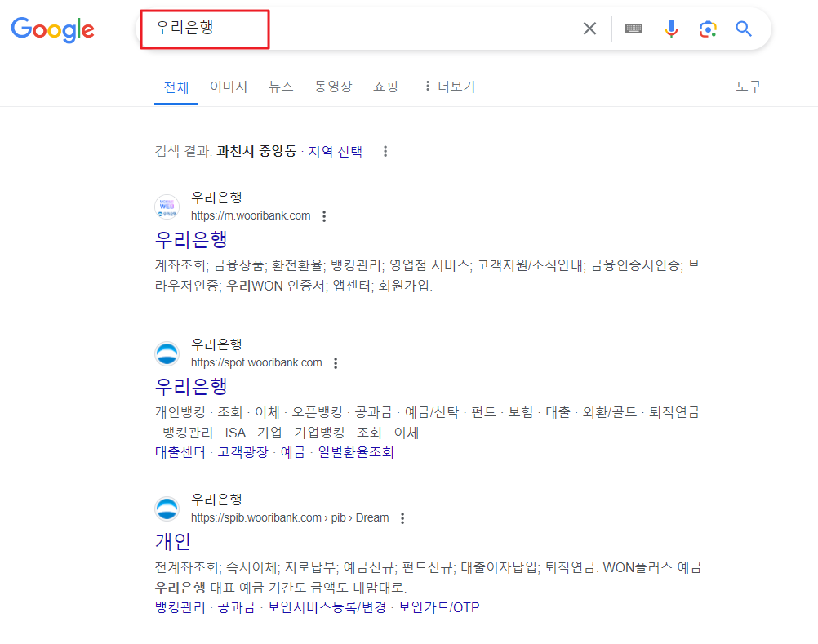Go to Google home via logo
Image resolution: width=818 pixels, height=644 pixels.
click(53, 29)
